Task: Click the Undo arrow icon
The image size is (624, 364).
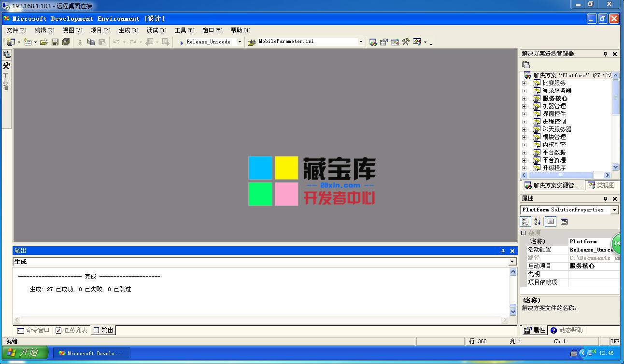Action: coord(116,42)
